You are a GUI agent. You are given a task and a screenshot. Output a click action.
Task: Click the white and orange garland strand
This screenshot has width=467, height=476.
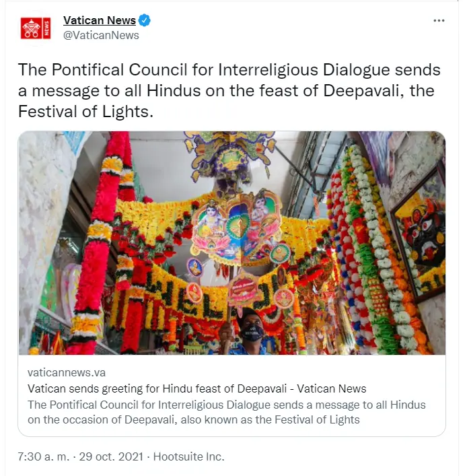pos(386,252)
